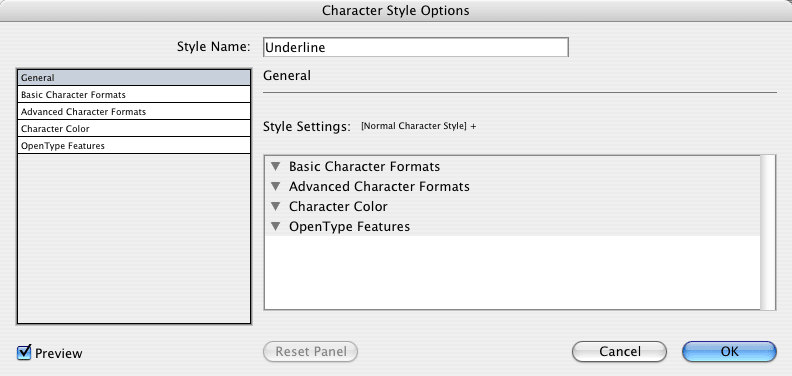The width and height of the screenshot is (792, 376).
Task: Collapse OpenType Features disclosure triangle
Action: [x=275, y=226]
